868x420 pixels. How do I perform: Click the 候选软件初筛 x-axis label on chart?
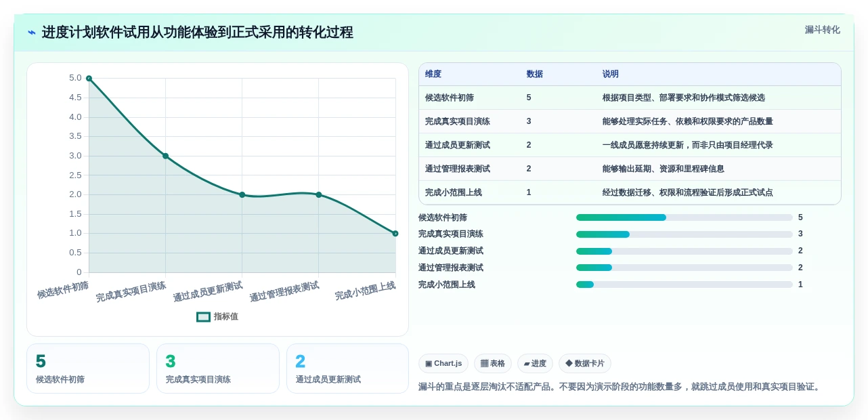pyautogui.click(x=63, y=290)
